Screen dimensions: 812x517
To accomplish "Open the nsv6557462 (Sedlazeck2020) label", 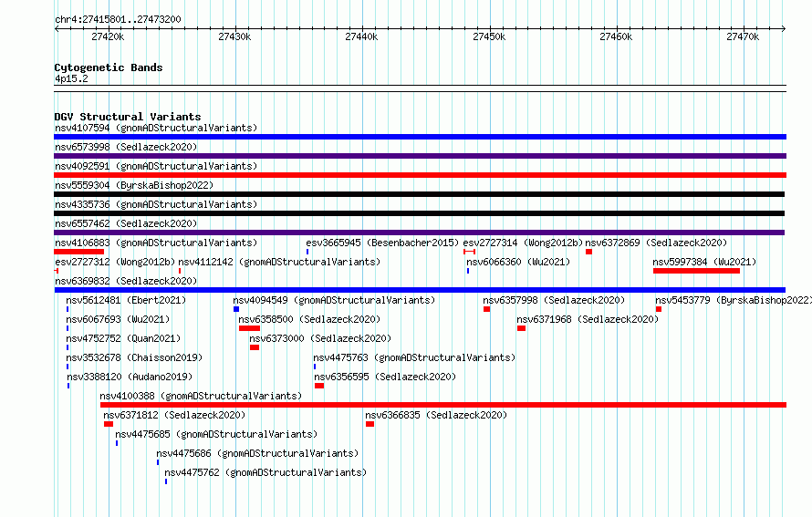I will point(126,223).
